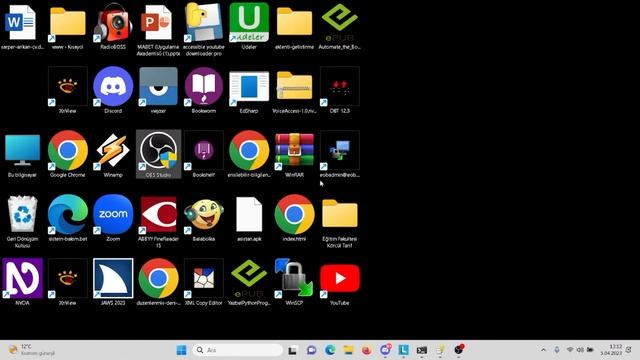Select the OBS Studio shortcut icon
Viewport: 640px width, 360px height.
(158, 150)
